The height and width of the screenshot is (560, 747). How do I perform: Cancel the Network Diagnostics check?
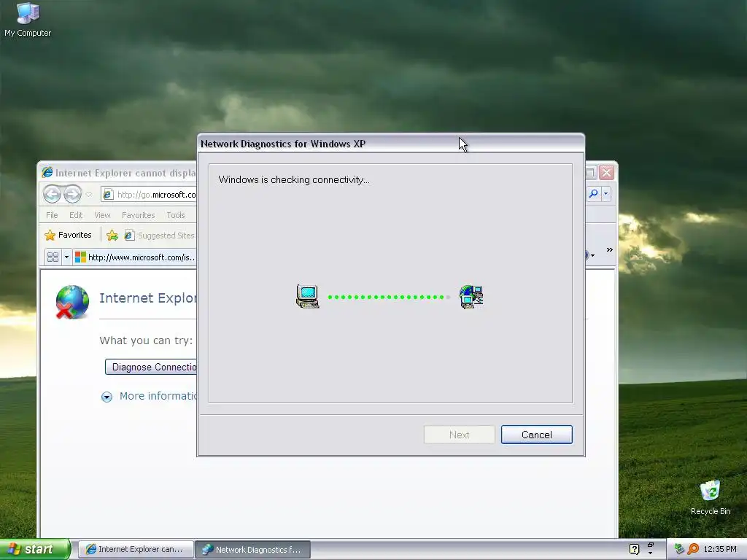[x=536, y=435]
